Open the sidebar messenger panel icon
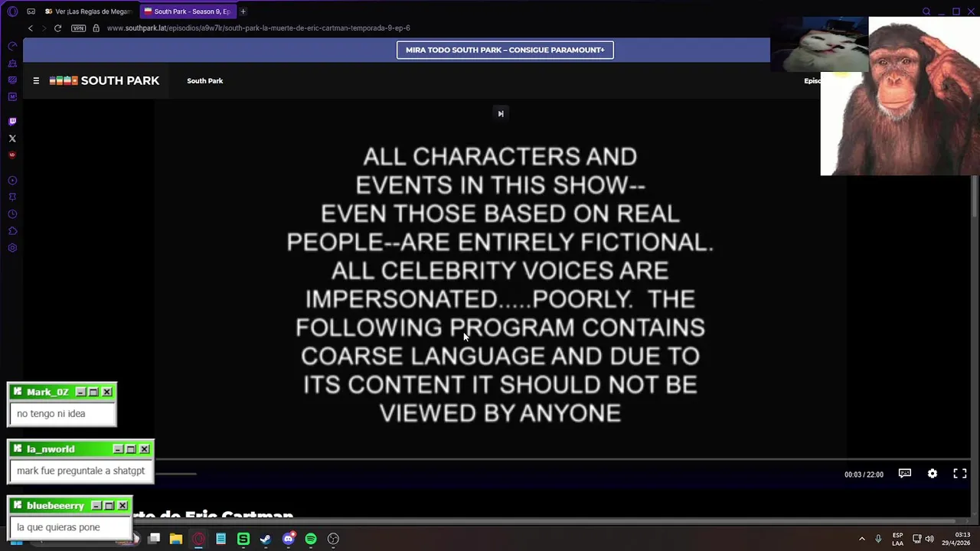The width and height of the screenshot is (980, 551). 12,97
